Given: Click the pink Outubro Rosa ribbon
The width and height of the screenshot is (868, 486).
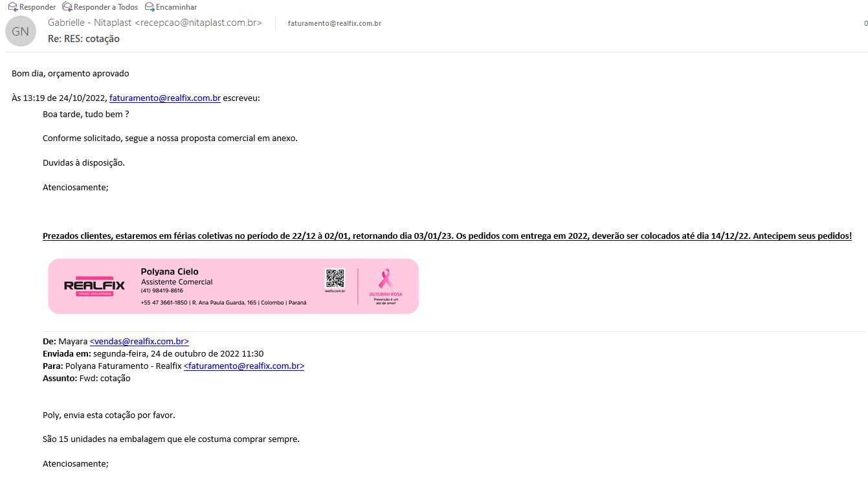Looking at the screenshot, I should [x=385, y=279].
